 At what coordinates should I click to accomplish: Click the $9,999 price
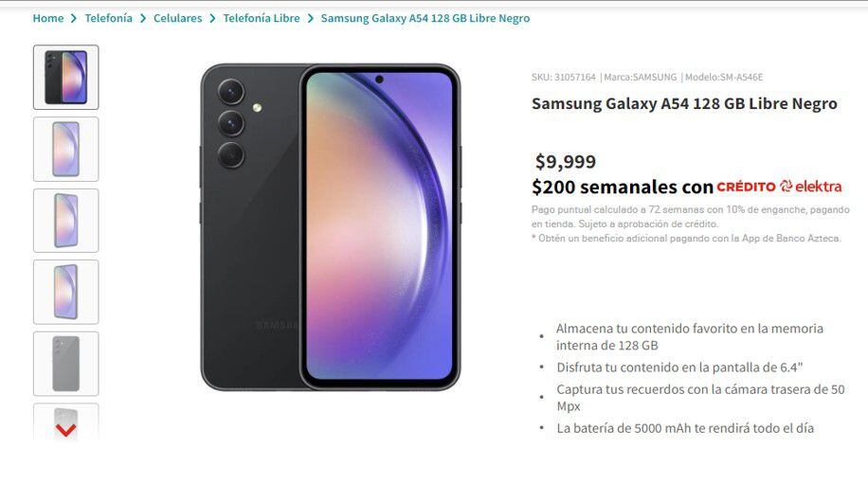tap(565, 162)
